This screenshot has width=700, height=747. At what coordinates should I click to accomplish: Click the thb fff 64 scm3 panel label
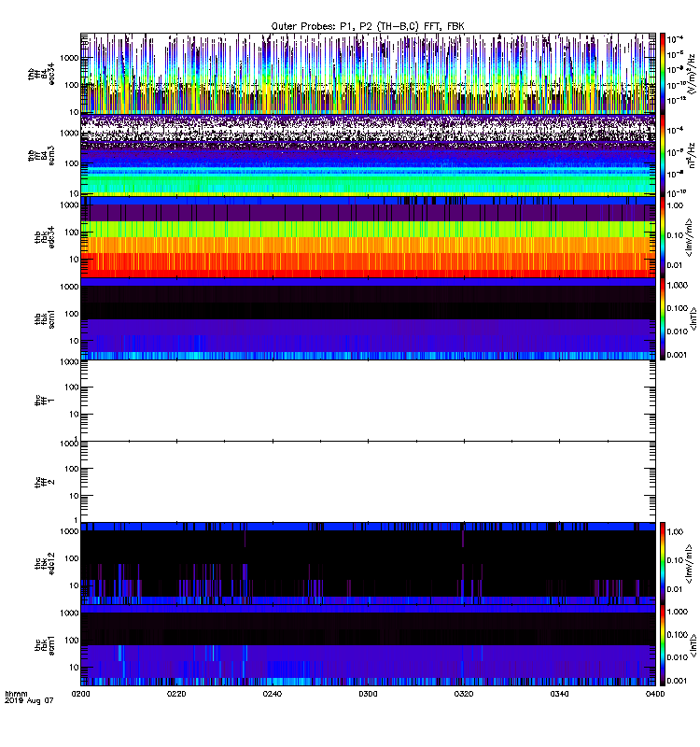point(41,156)
